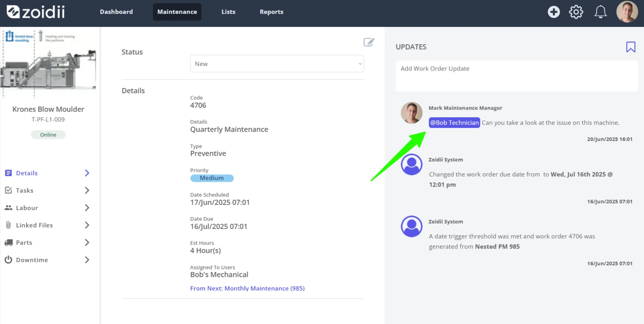Click due date 16/Jul/2025 07:01
This screenshot has height=324, width=644.
pos(219,227)
